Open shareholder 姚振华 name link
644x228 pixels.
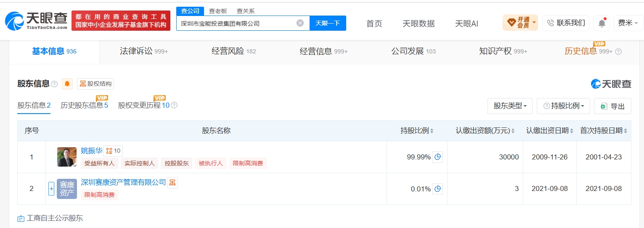(x=91, y=151)
